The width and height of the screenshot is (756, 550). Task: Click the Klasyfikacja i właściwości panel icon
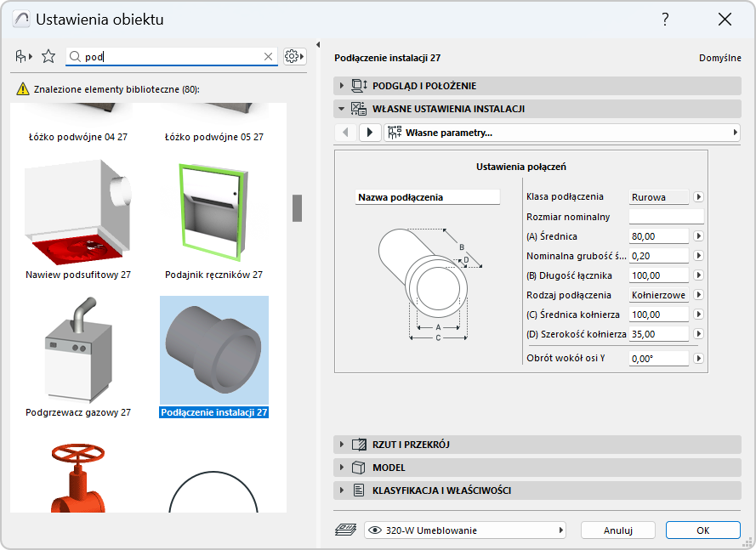click(x=359, y=490)
